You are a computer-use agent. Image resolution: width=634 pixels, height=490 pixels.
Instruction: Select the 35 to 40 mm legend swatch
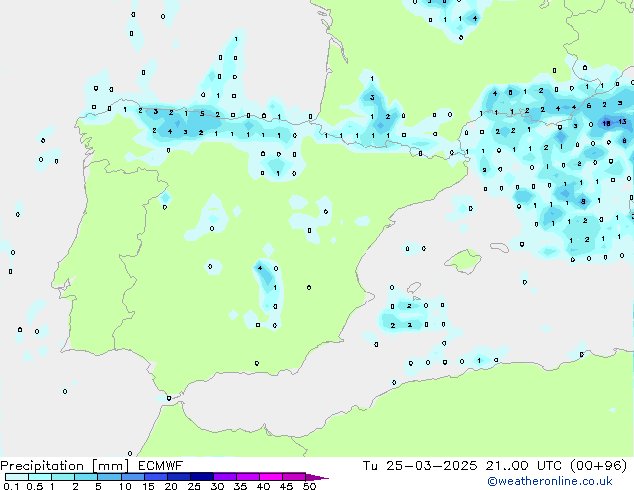[x=247, y=477]
